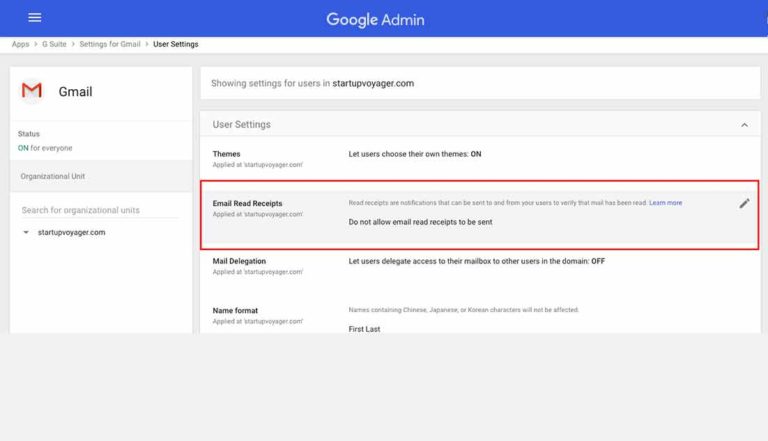Click Search for organizational units field
The width and height of the screenshot is (768, 441).
coord(100,210)
